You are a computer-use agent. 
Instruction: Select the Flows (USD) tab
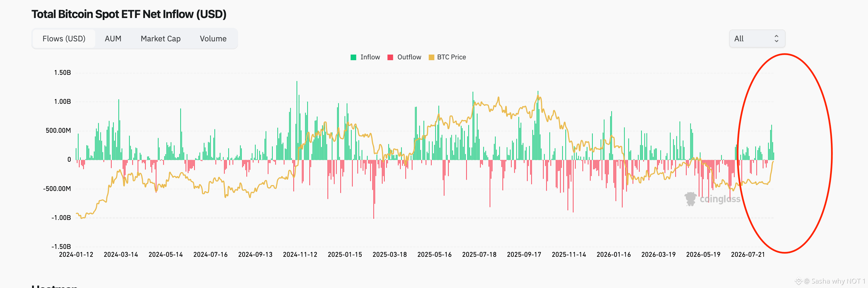(x=64, y=39)
